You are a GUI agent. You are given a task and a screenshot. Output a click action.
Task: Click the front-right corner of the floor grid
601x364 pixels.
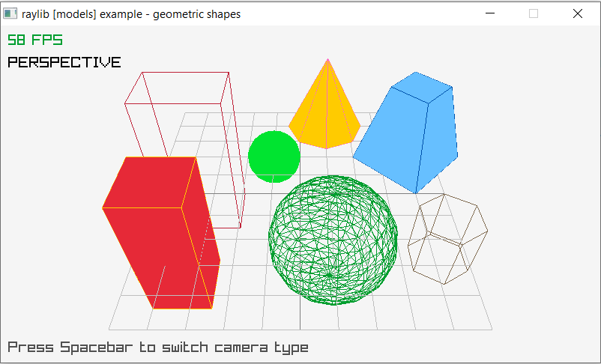coord(491,329)
